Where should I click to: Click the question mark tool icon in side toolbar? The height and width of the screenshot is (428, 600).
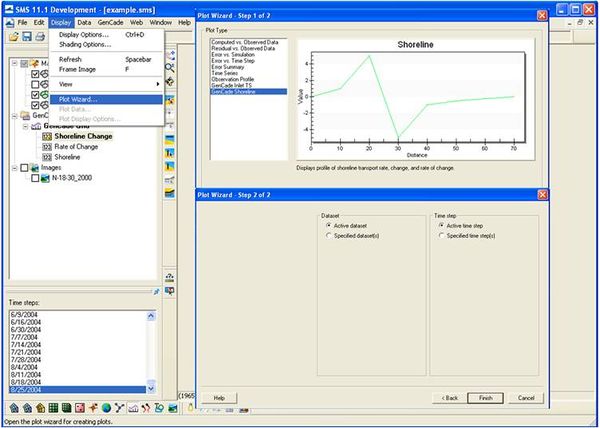click(x=170, y=277)
